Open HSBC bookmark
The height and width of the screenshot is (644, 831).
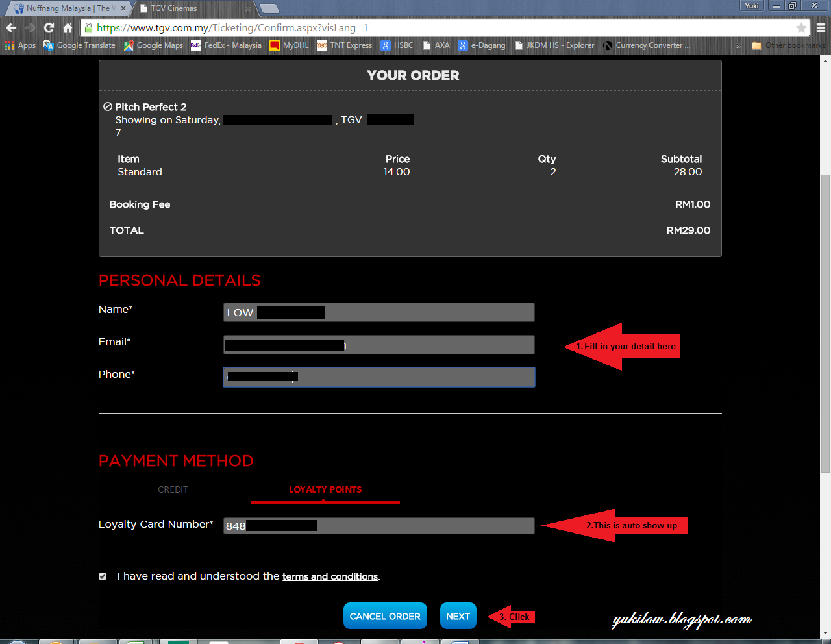tap(397, 45)
